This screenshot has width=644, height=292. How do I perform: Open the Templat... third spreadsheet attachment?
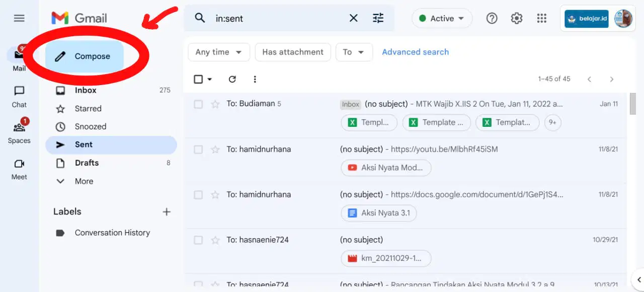pyautogui.click(x=507, y=122)
